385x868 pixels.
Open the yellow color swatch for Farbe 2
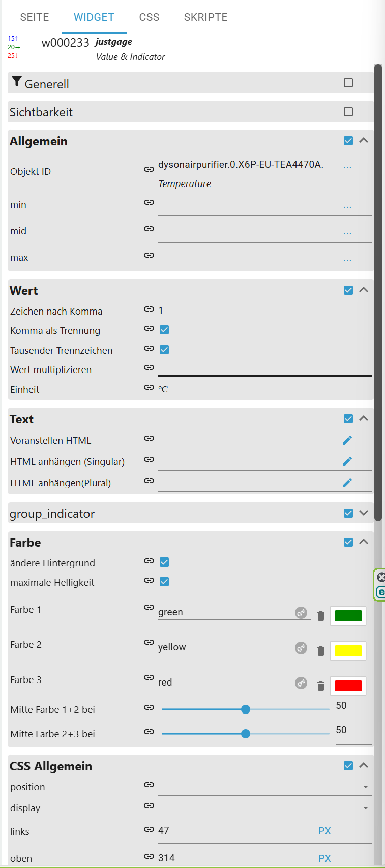point(348,650)
